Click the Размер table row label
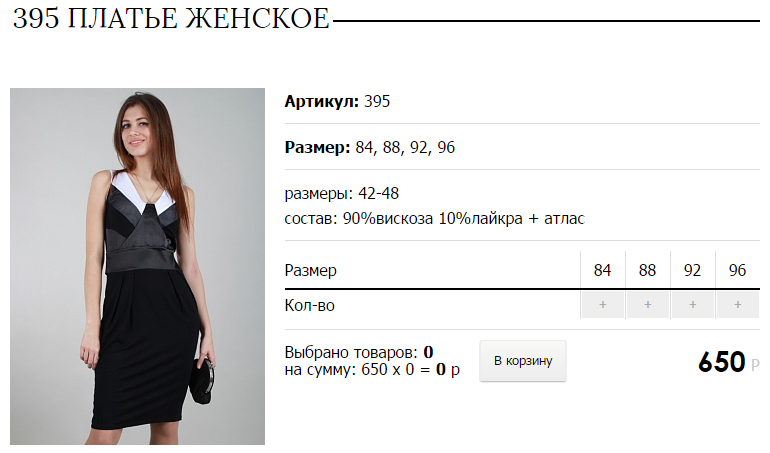 [x=310, y=270]
